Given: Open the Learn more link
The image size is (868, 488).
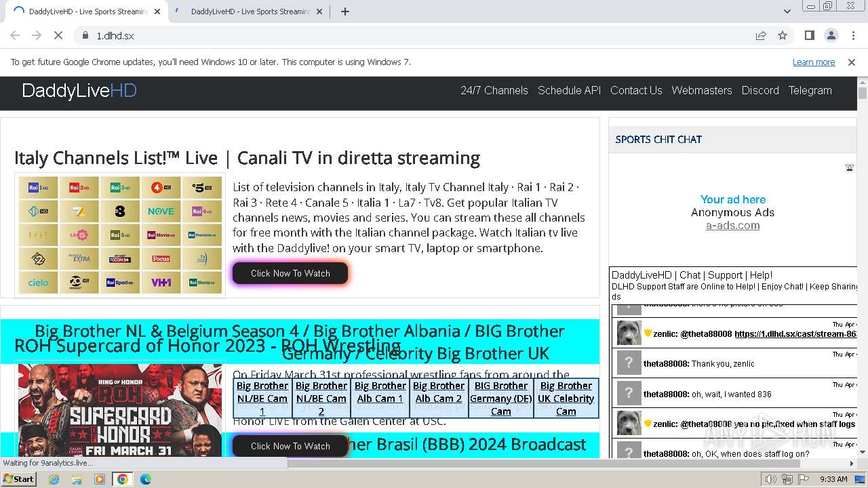Looking at the screenshot, I should pyautogui.click(x=814, y=62).
